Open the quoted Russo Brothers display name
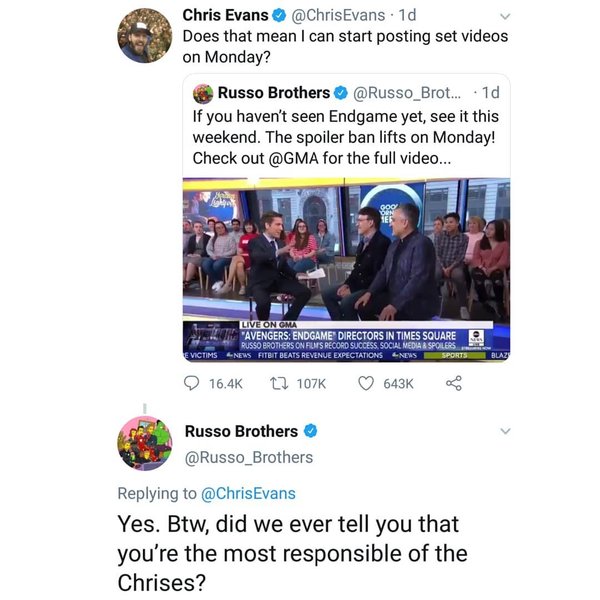The image size is (600, 600). pos(274,93)
